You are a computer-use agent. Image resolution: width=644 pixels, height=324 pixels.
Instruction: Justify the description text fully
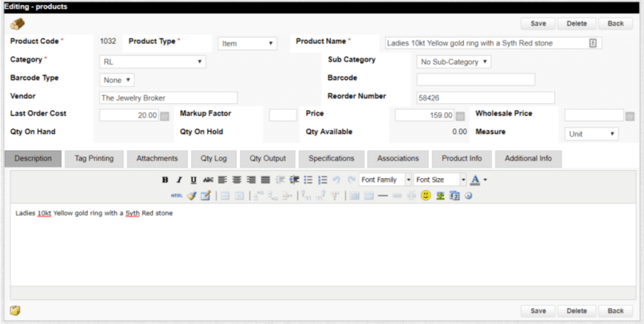coord(265,180)
